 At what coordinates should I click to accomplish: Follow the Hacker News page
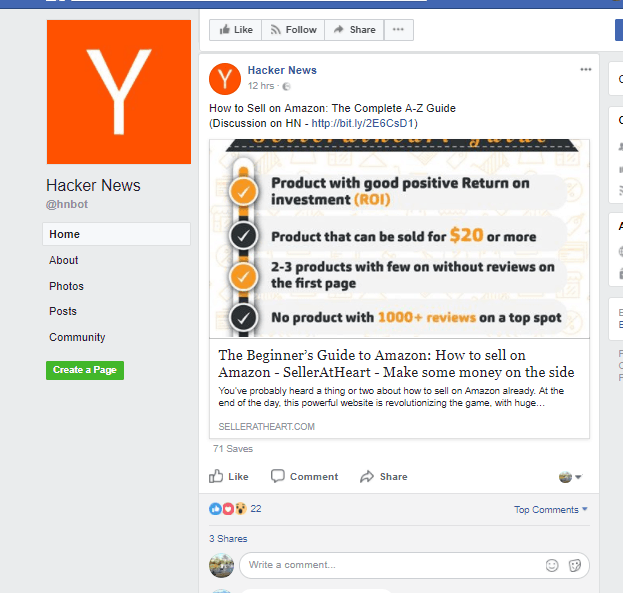pyautogui.click(x=293, y=30)
